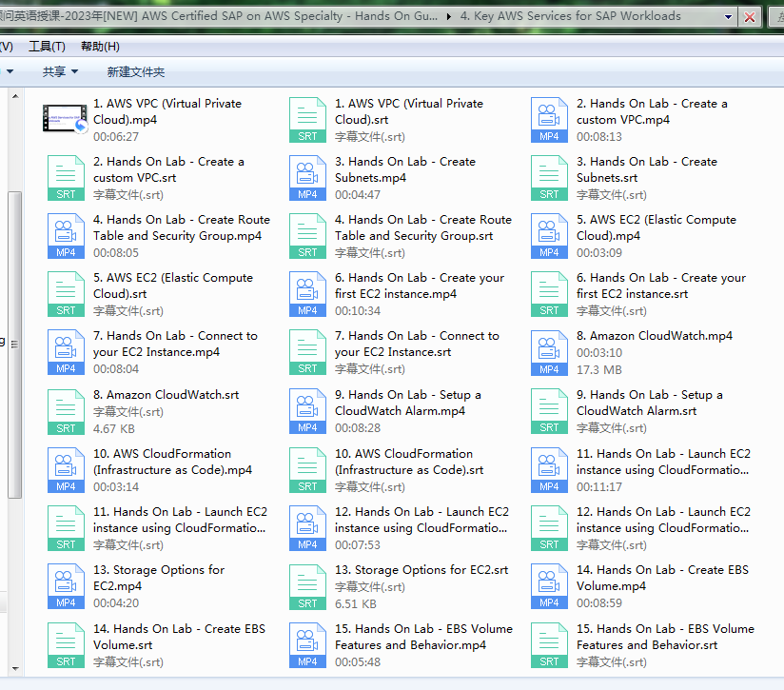
Task: Select SRT icon of 3. Hands On Lab - Create Subnets.srt
Action: [x=549, y=178]
